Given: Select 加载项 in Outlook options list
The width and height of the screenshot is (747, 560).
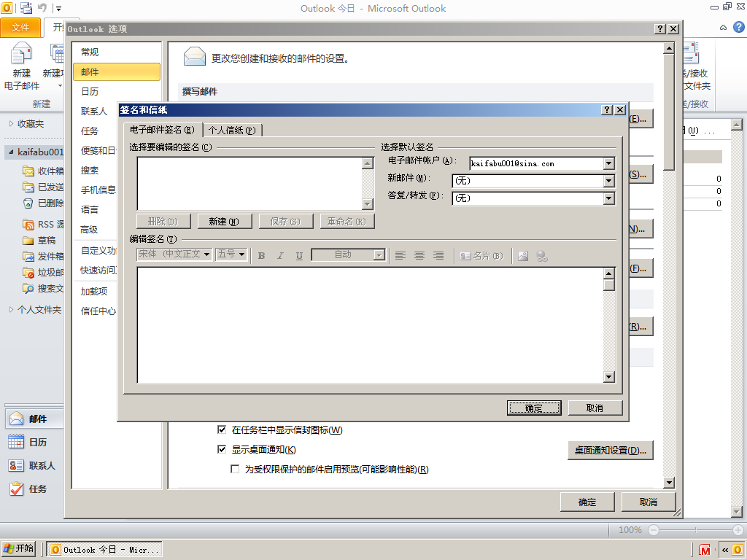Looking at the screenshot, I should pos(94,291).
